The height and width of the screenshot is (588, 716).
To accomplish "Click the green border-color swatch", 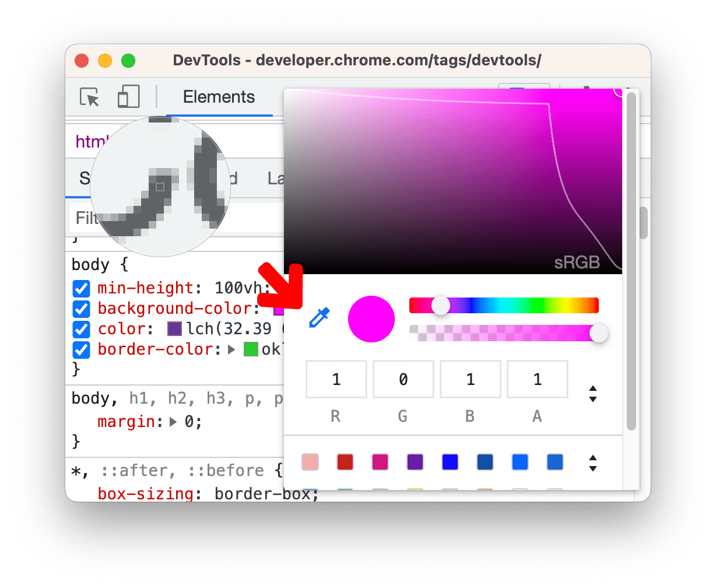I will [251, 349].
